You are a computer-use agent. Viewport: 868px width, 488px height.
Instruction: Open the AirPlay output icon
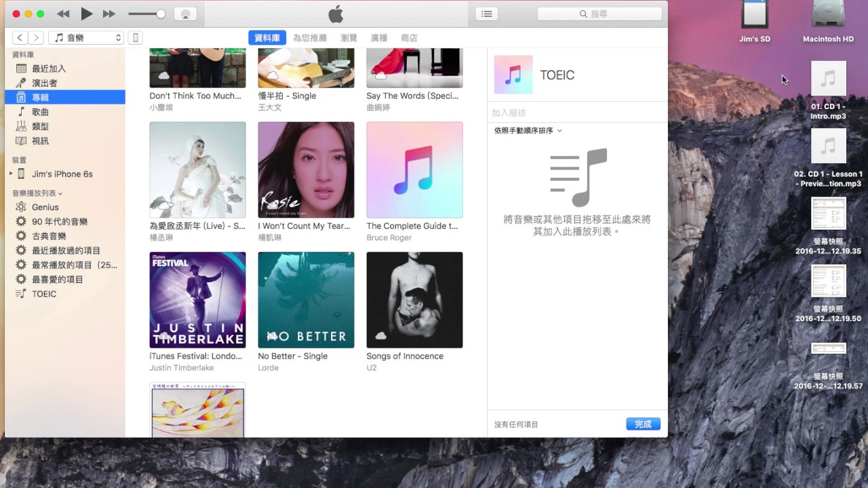(186, 14)
